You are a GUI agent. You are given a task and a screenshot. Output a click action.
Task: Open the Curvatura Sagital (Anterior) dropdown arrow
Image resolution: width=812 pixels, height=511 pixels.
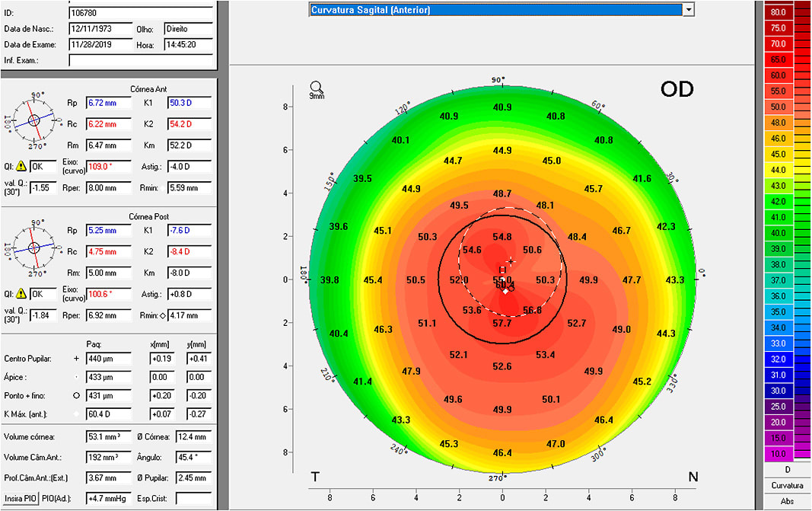click(688, 9)
